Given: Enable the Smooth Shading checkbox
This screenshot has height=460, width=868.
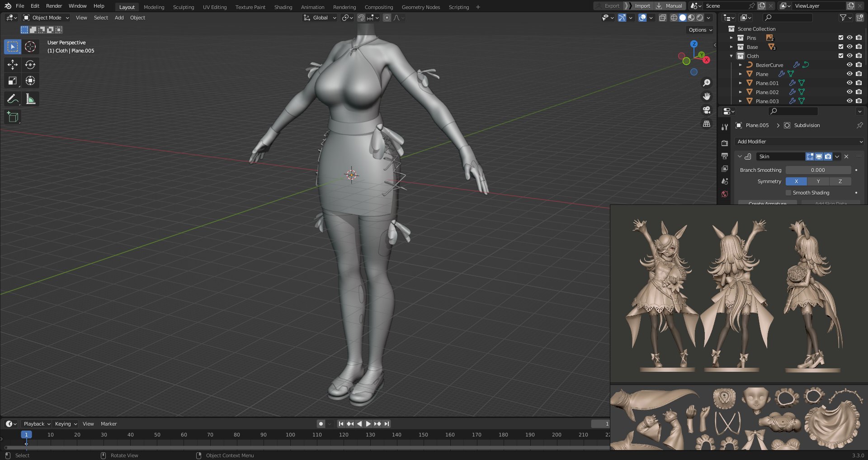Looking at the screenshot, I should click(x=788, y=193).
